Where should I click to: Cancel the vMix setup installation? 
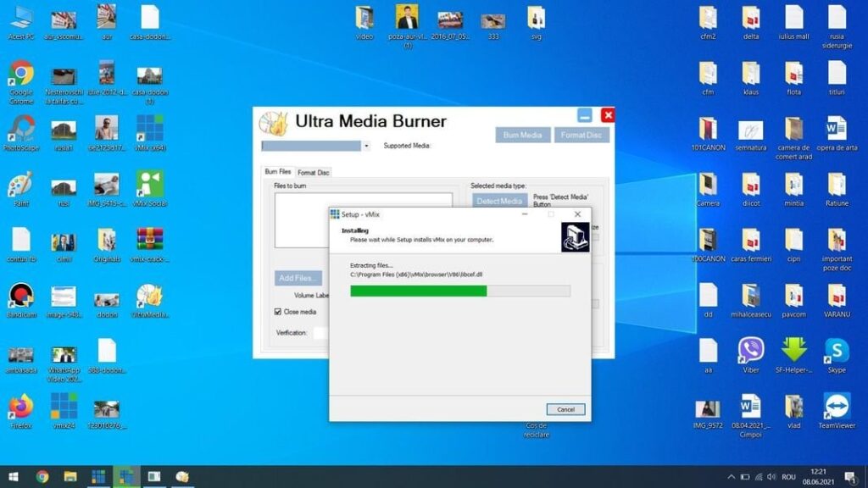[x=565, y=409]
